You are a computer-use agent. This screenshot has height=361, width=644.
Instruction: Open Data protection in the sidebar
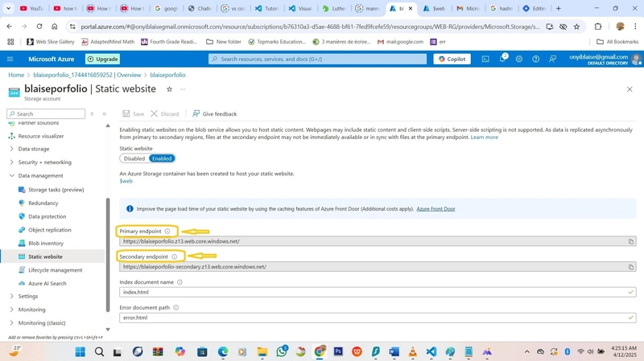[47, 216]
